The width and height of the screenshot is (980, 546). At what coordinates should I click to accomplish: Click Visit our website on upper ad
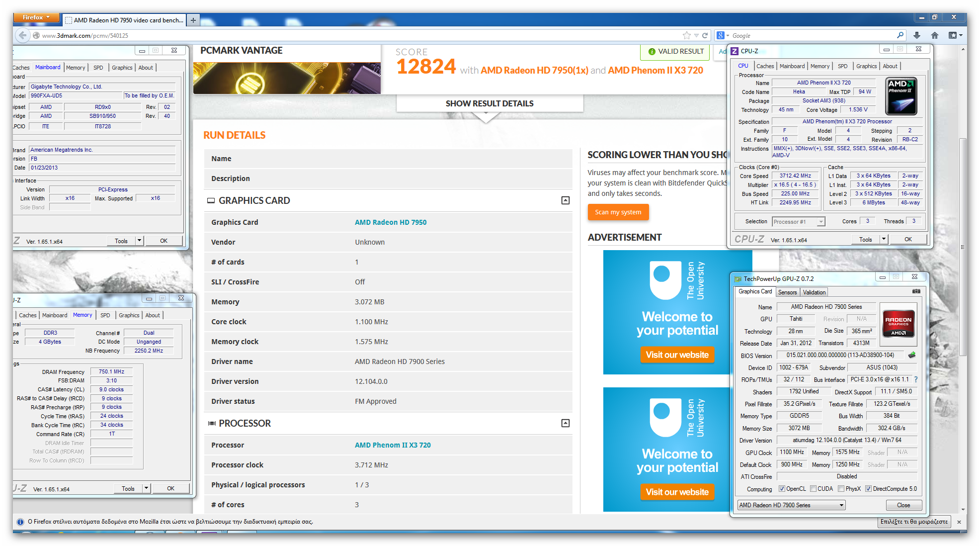tap(677, 355)
